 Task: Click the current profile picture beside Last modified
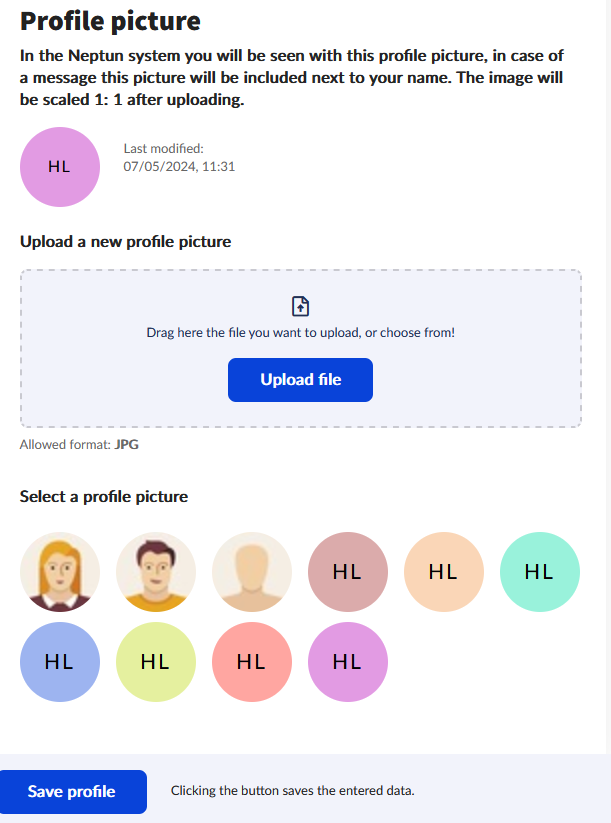[60, 167]
